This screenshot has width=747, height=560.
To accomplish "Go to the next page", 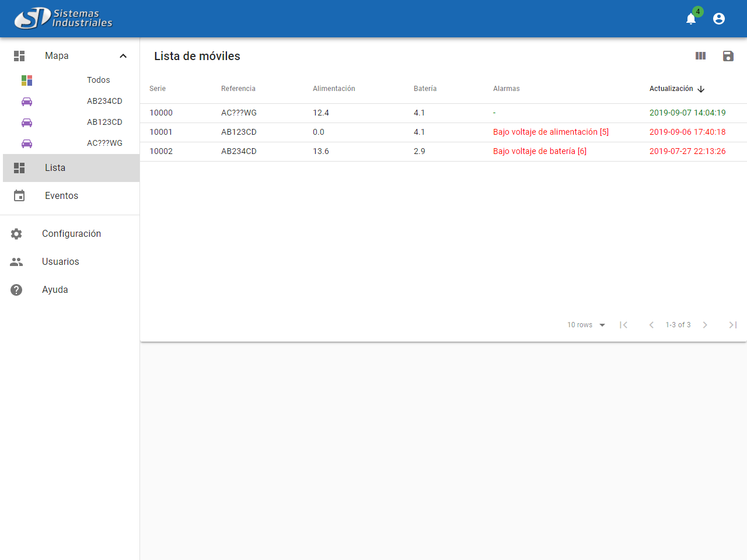I will click(705, 325).
